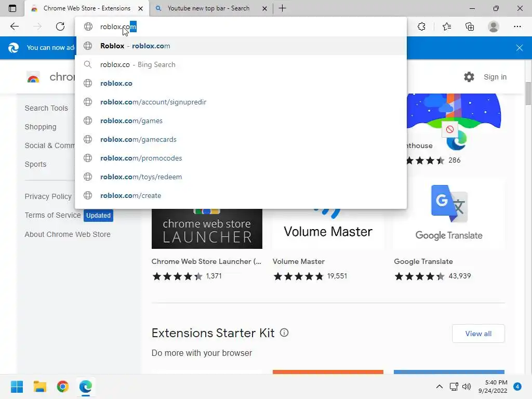The image size is (532, 399).
Task: Open the Search Tools category
Action: coord(46,108)
